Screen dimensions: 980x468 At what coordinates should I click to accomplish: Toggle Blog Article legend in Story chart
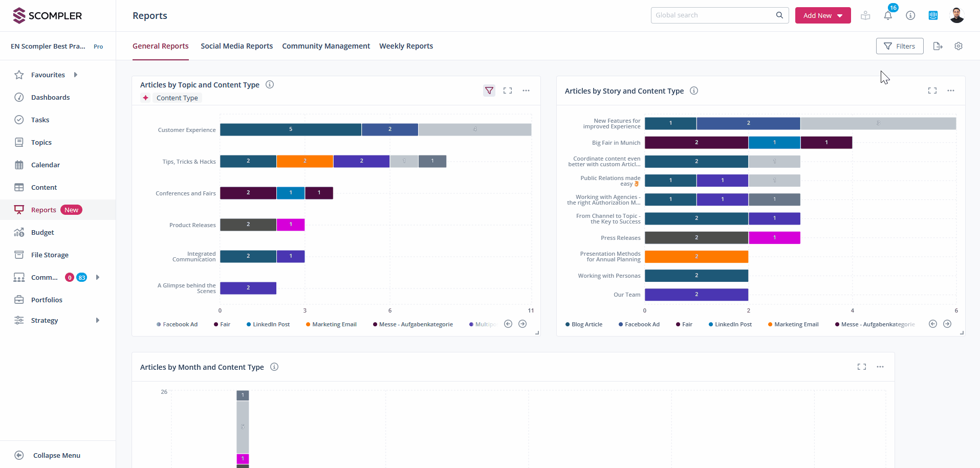(x=584, y=324)
